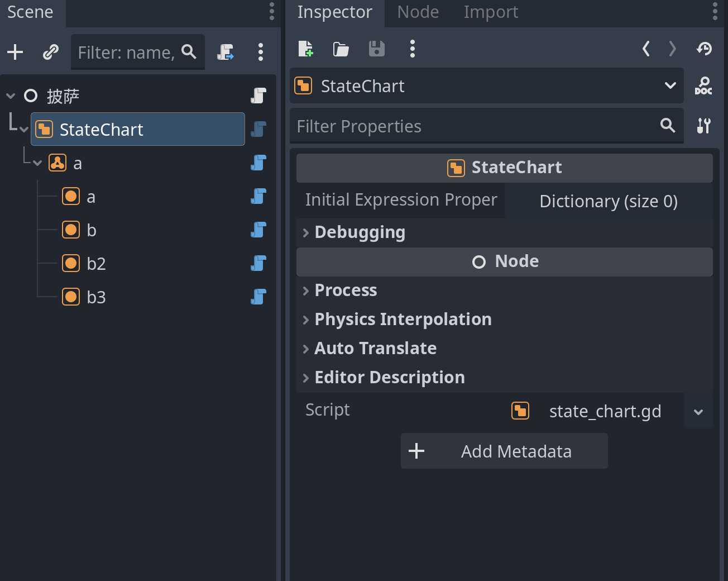Open the Script property dropdown arrow
This screenshot has height=581, width=728.
tap(698, 412)
